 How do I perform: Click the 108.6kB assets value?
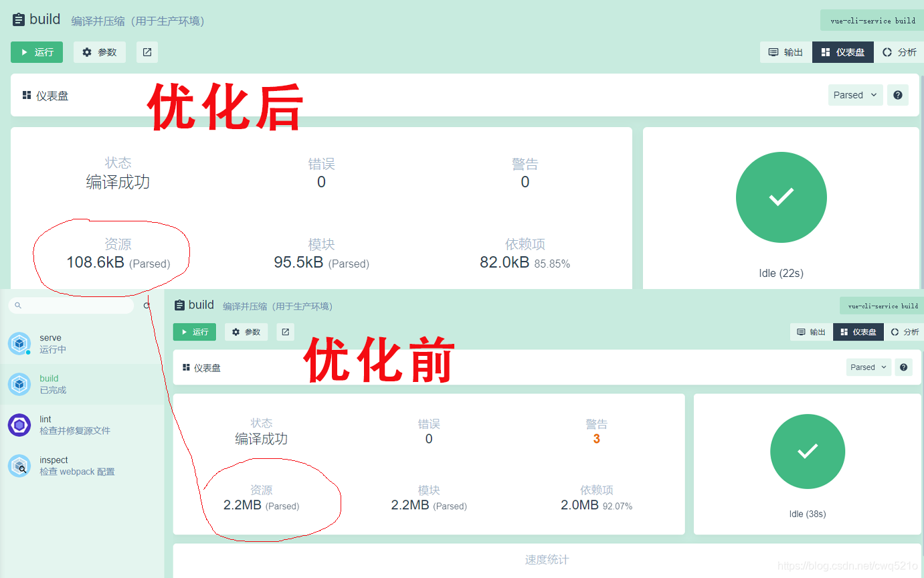(95, 262)
